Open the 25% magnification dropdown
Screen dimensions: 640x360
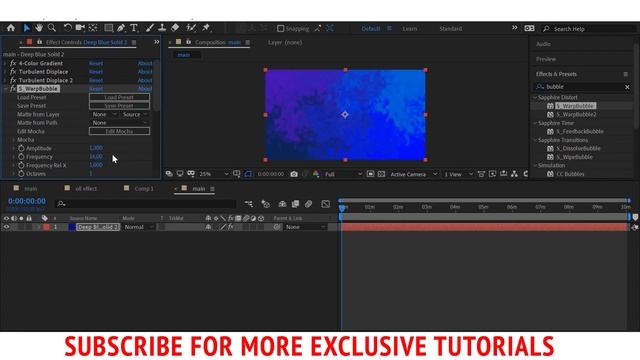pos(213,174)
